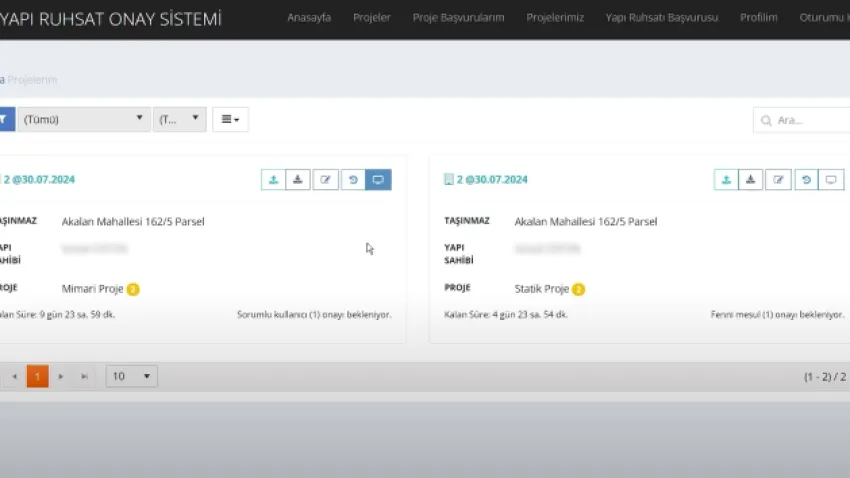Click the blue filter icon button
This screenshot has width=850, height=478.
tap(5, 119)
